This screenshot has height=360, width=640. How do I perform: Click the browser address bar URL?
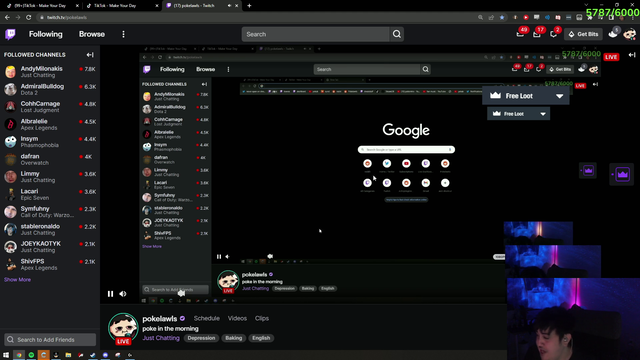coord(67,17)
